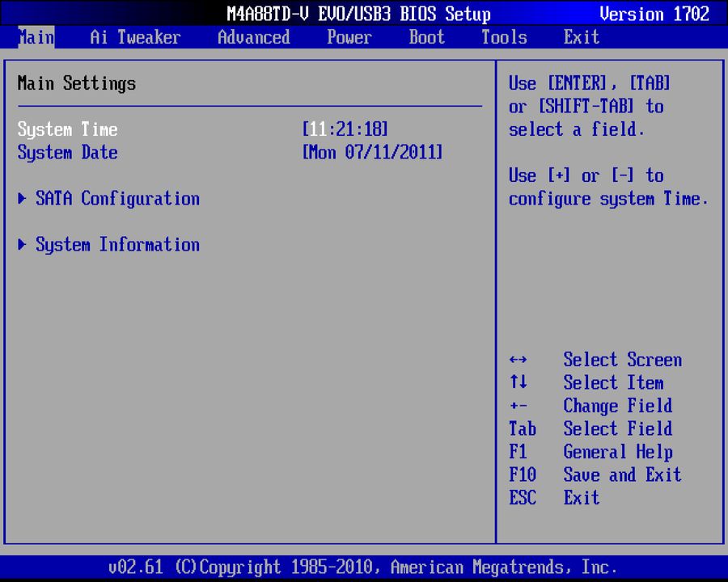Image resolution: width=728 pixels, height=582 pixels.
Task: Click the triangle beside SATA Configuration
Action: pyautogui.click(x=22, y=199)
